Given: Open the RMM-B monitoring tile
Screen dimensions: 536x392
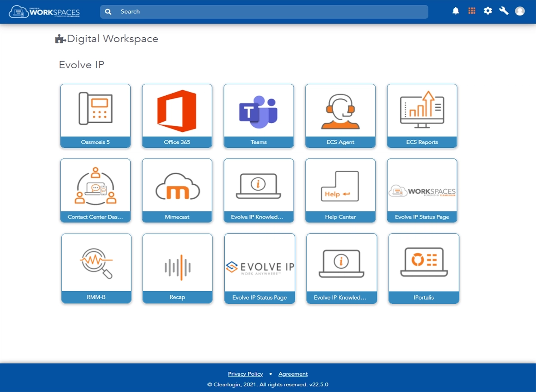Looking at the screenshot, I should (x=96, y=268).
